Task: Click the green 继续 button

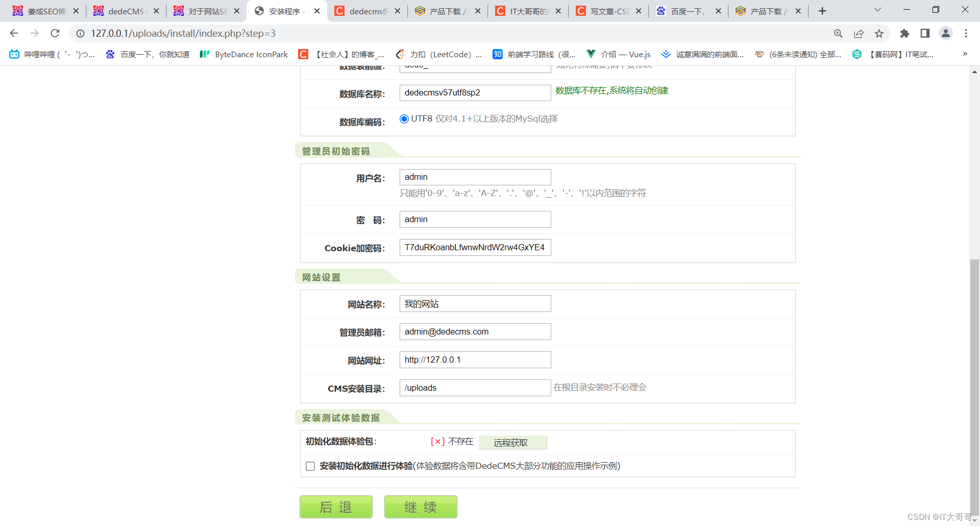Action: tap(421, 507)
